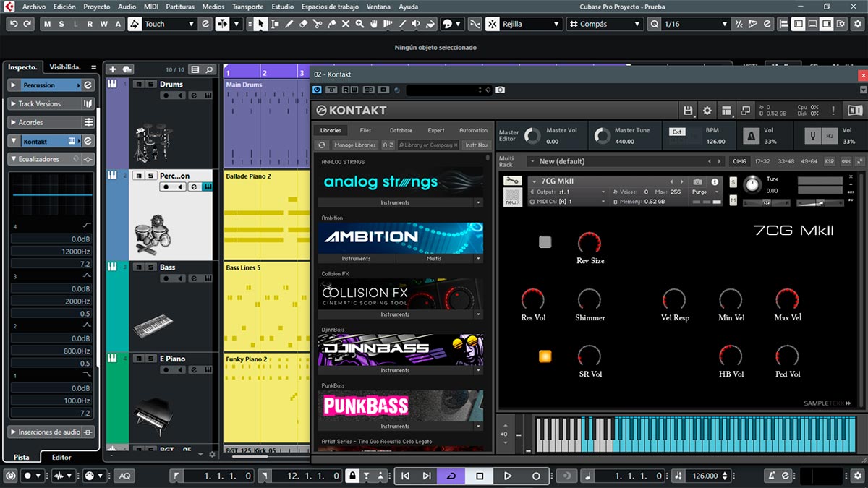Toggle global Solo S state button
Screen dimensions: 868x488
(x=63, y=24)
